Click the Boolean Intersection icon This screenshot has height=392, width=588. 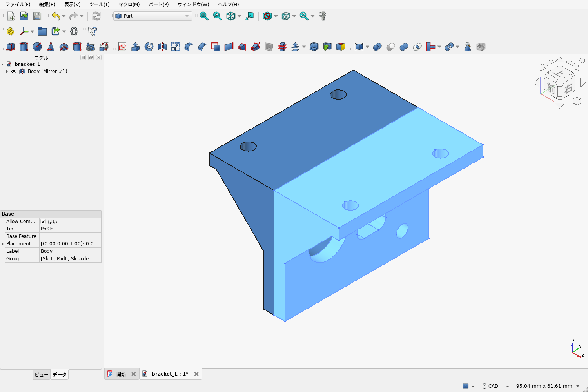click(x=417, y=47)
